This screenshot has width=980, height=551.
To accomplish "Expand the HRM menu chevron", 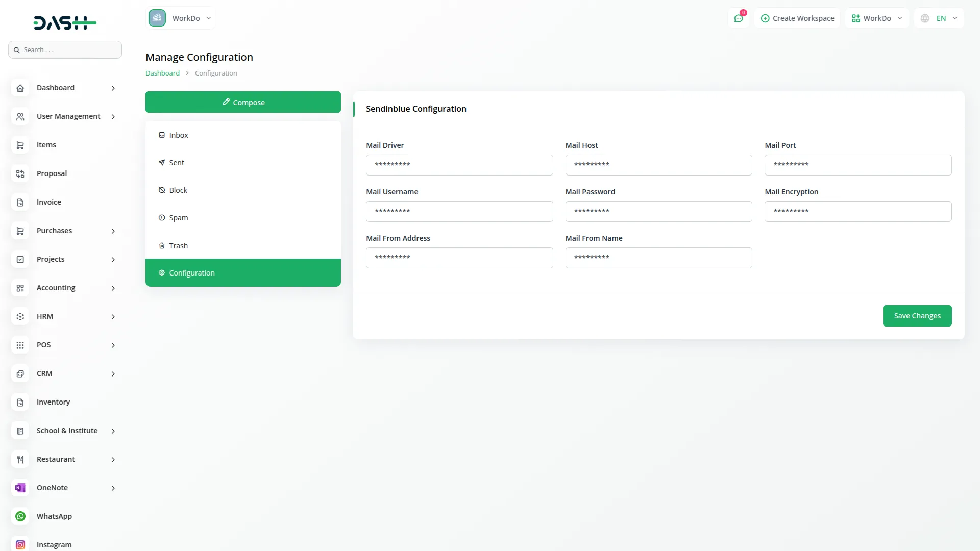I will tap(113, 317).
